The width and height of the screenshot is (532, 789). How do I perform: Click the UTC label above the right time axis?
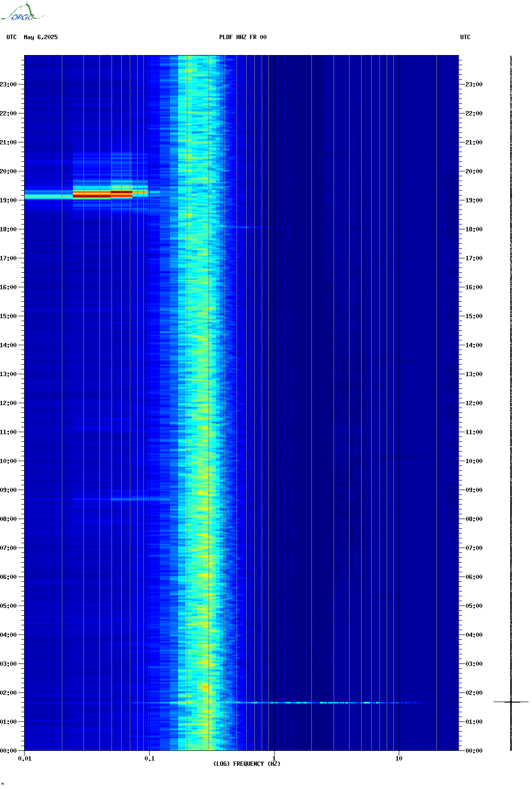click(465, 37)
